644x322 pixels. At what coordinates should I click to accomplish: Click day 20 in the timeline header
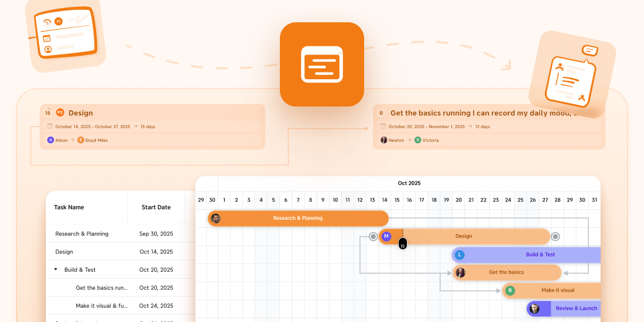[459, 200]
